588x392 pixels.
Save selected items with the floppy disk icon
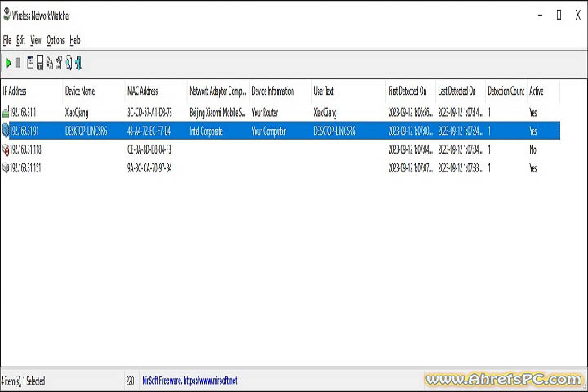click(40, 62)
